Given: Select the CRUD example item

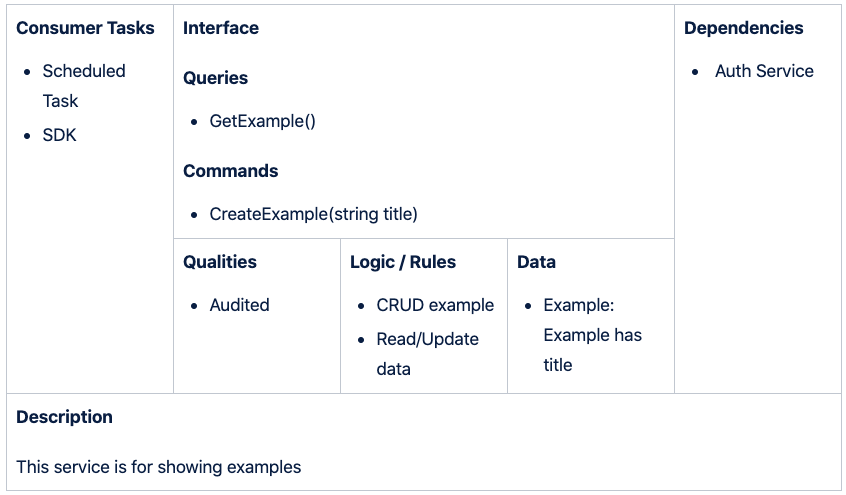Looking at the screenshot, I should (435, 305).
